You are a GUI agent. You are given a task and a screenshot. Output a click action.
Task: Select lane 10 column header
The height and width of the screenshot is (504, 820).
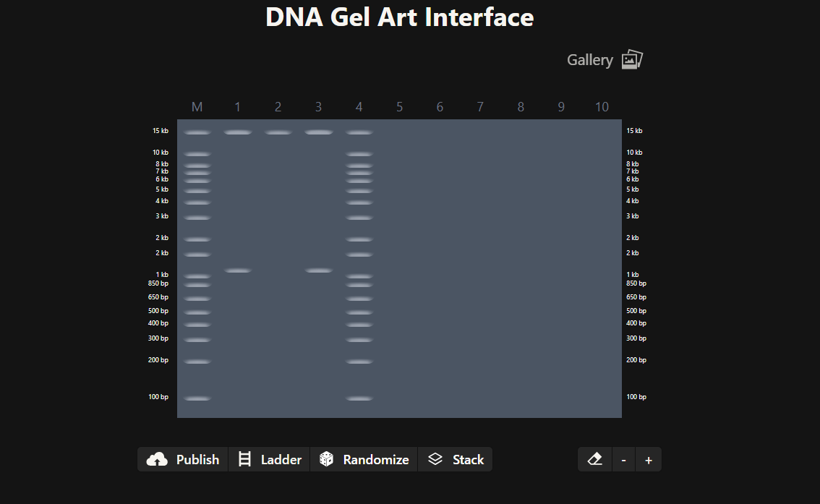coord(602,108)
